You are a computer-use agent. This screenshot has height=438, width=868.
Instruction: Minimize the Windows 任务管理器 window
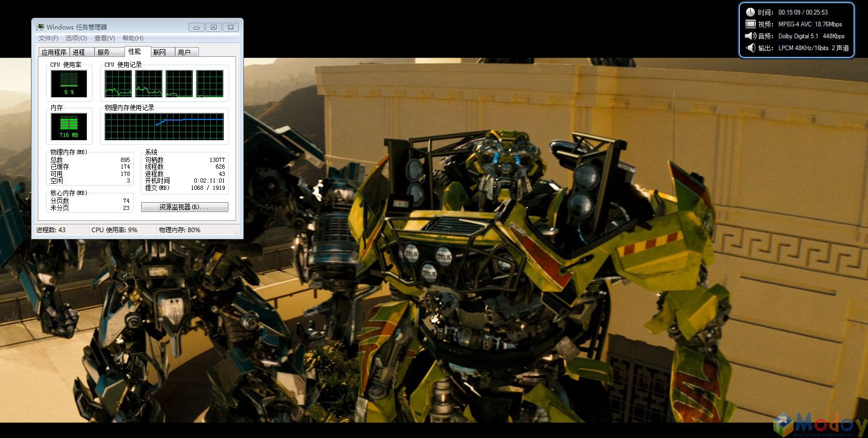(196, 27)
